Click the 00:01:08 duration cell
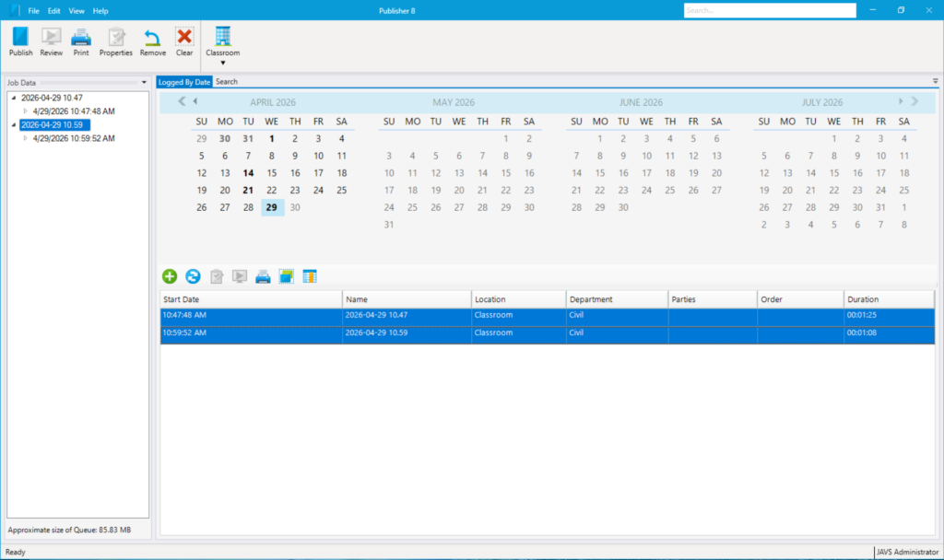Viewport: 944px width, 560px height. pyautogui.click(x=890, y=335)
